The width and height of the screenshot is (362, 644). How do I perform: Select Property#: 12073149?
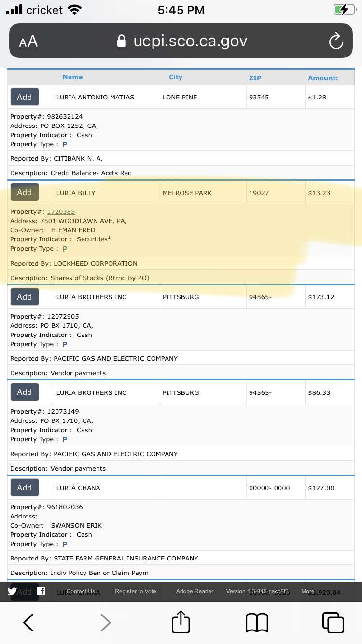[x=44, y=412]
